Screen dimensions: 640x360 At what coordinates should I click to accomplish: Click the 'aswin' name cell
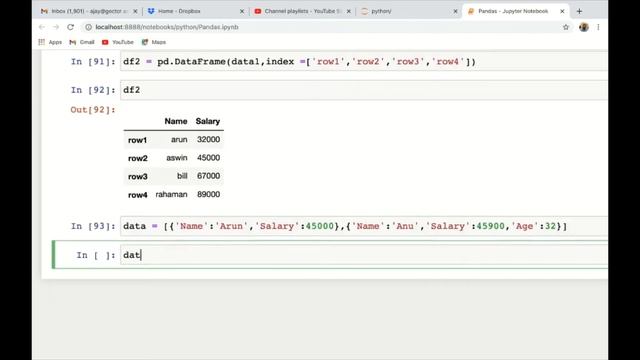(177, 158)
